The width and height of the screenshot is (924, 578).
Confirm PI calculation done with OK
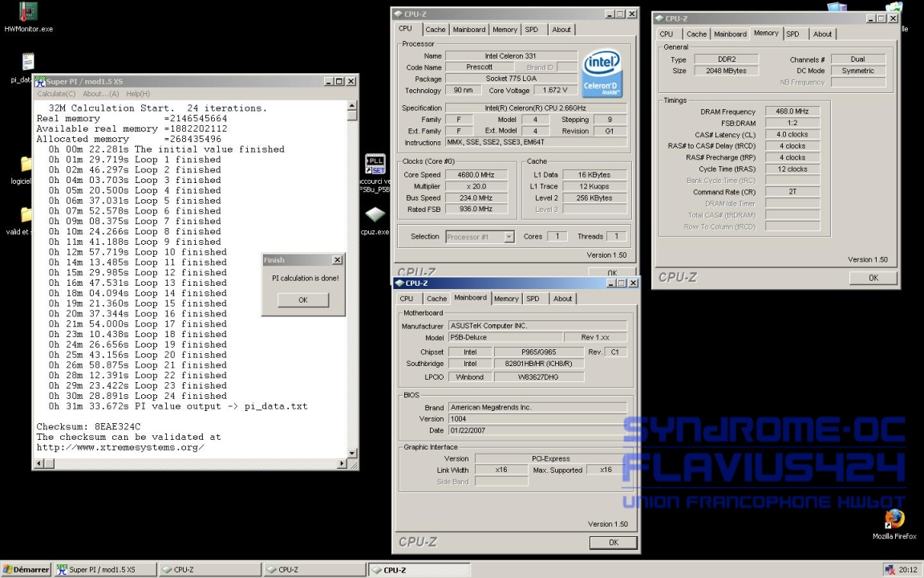pyautogui.click(x=303, y=299)
